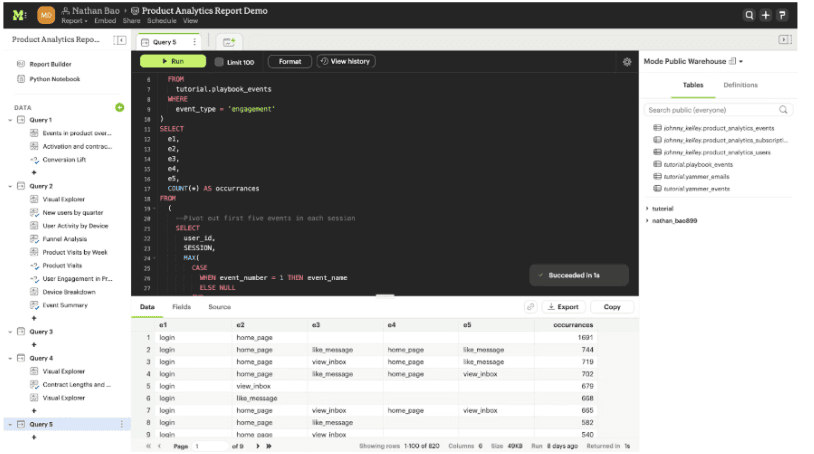Go to first page icon
814x454 pixels.
[x=148, y=446]
